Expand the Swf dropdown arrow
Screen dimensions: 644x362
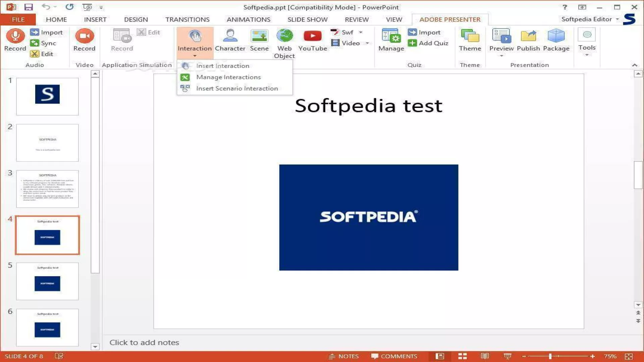coord(361,33)
